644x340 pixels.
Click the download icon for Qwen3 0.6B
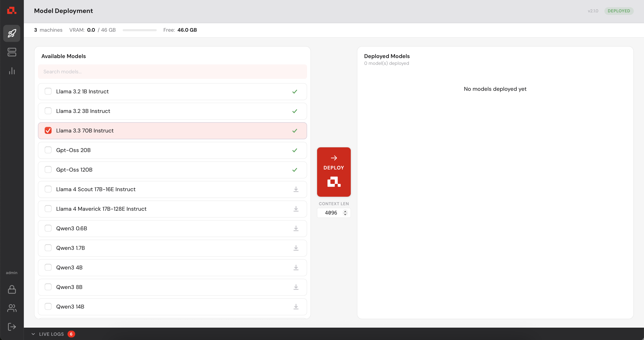[x=296, y=228]
